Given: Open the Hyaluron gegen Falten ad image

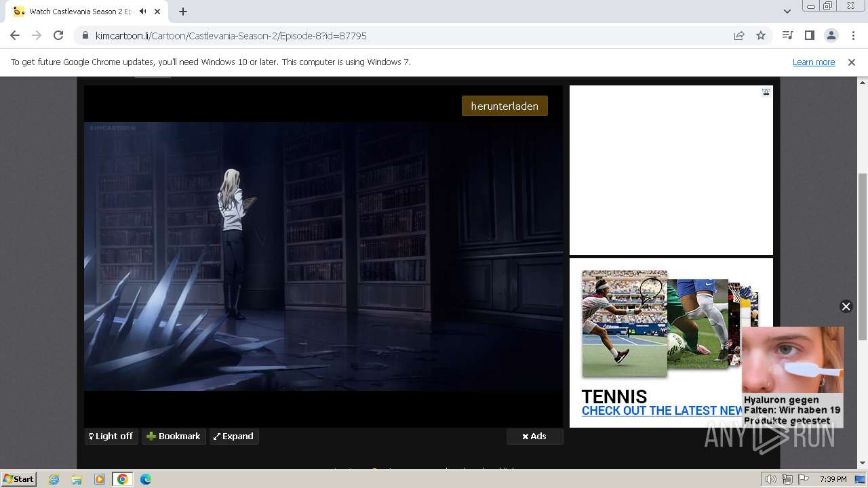Looking at the screenshot, I should pos(793,360).
